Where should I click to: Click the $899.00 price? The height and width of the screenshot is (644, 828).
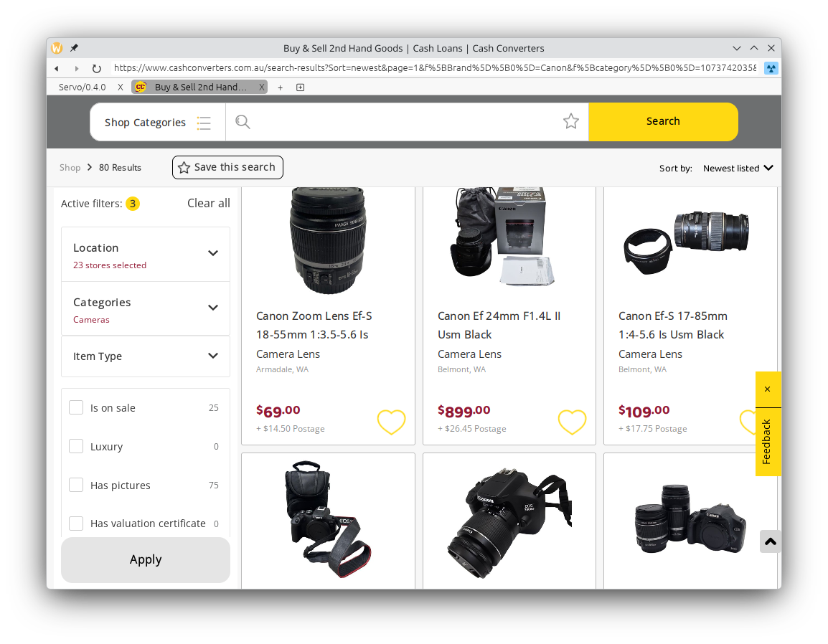pyautogui.click(x=464, y=411)
